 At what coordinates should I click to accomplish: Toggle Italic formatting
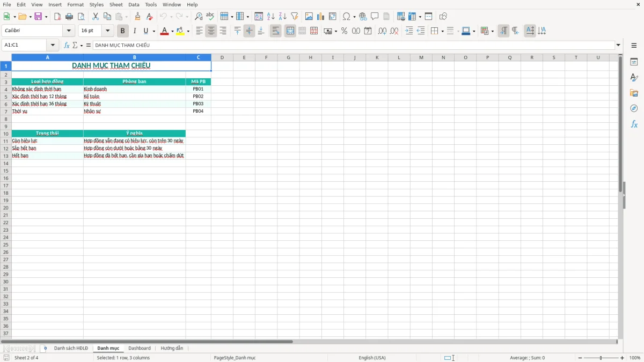[135, 31]
